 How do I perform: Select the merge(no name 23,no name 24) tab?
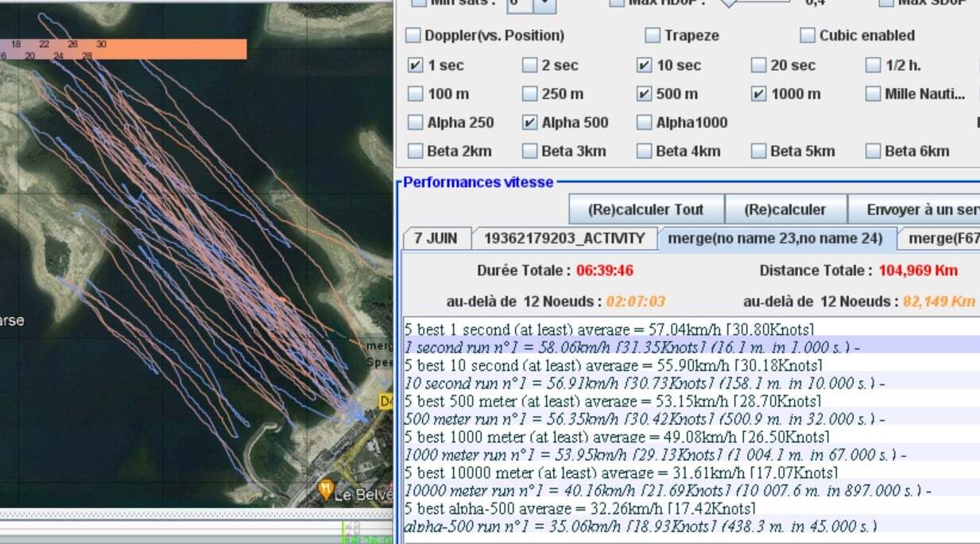[776, 238]
